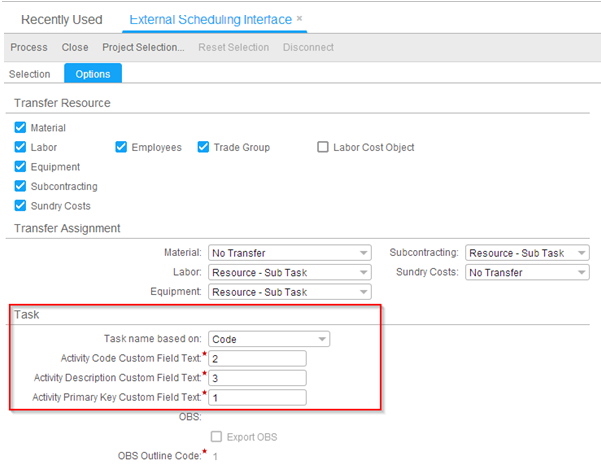Viewport: 601px width, 464px height.
Task: Click the Close toolbar button
Action: point(75,47)
